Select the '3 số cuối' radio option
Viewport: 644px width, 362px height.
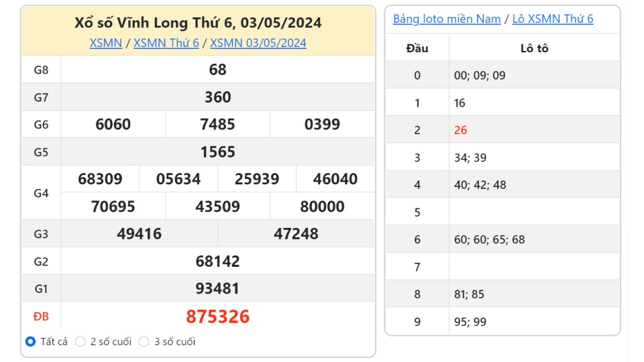click(144, 342)
